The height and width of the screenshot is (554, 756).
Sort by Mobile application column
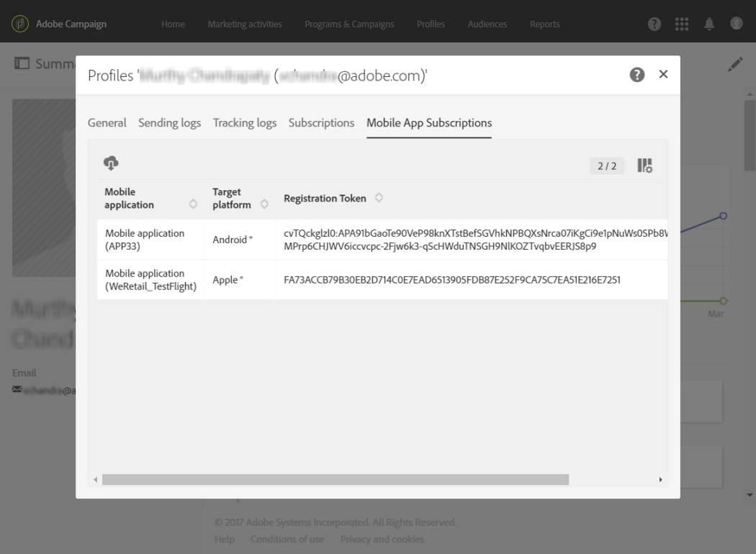point(193,204)
